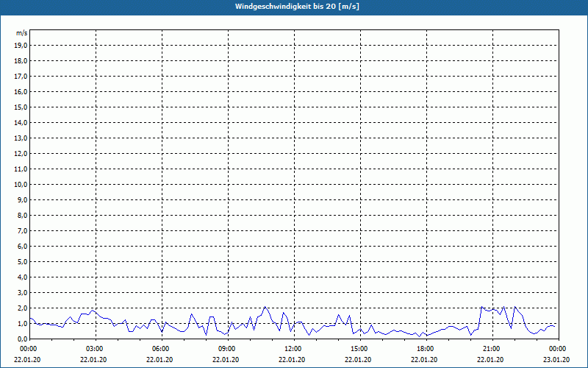Click the 16,0 y-axis label
The height and width of the screenshot is (368, 588).
21,91
